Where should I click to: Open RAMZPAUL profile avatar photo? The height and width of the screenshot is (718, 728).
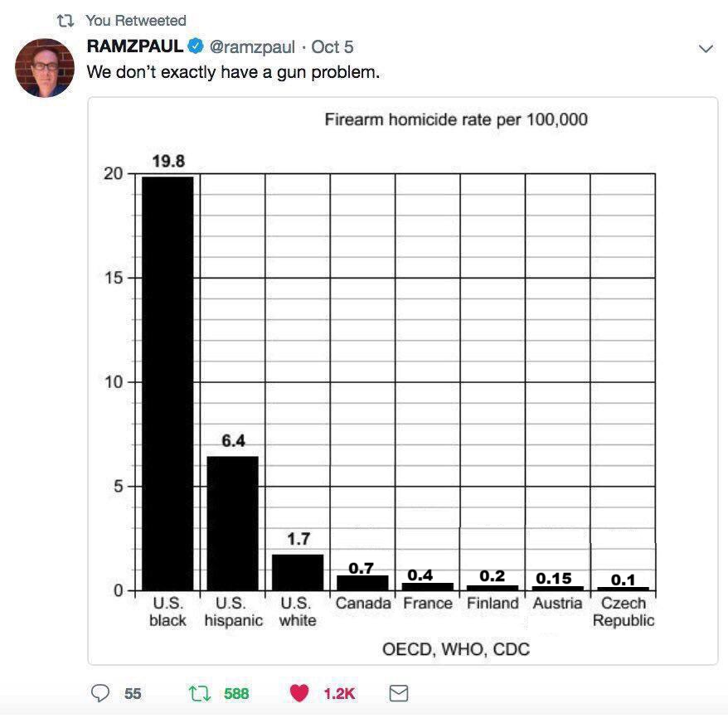(x=45, y=68)
